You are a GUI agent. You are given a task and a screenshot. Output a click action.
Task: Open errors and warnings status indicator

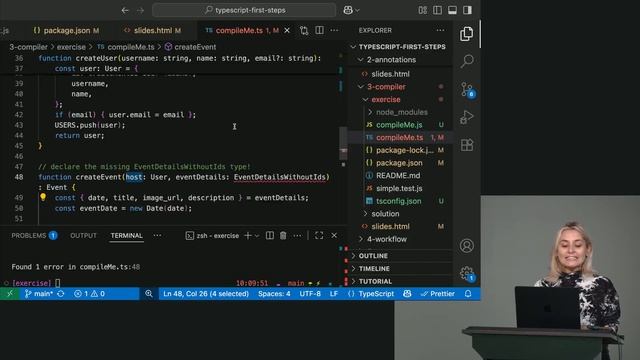click(x=89, y=294)
